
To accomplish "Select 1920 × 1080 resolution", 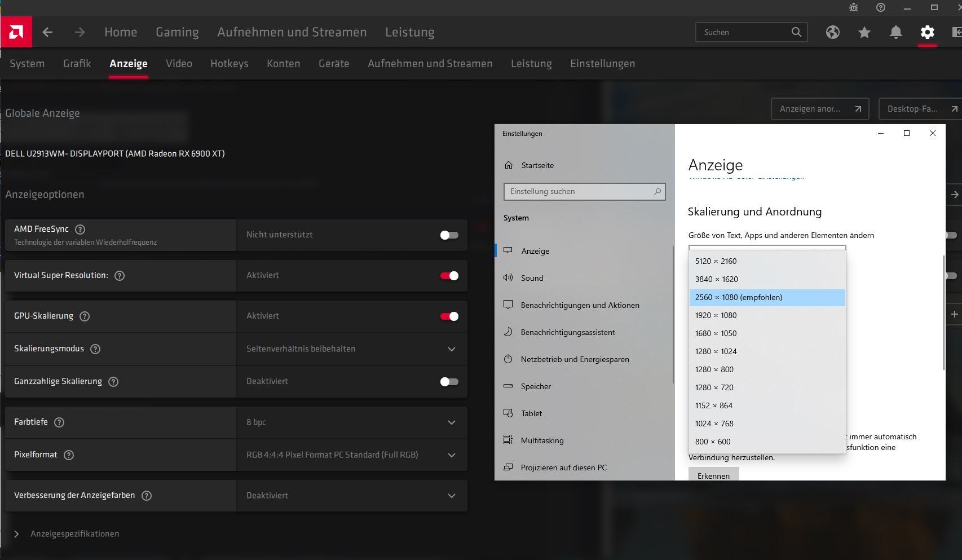I will coord(767,315).
